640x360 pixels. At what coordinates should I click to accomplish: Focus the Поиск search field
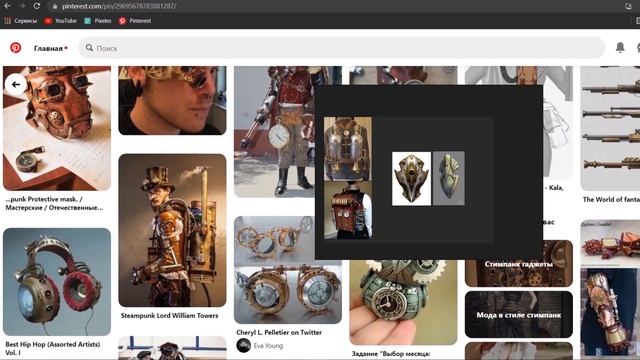click(x=342, y=48)
